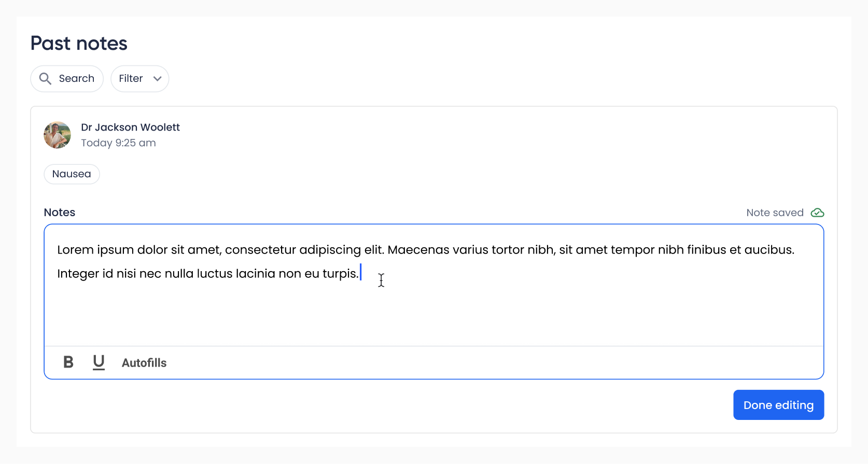
Task: Open the Filter dropdown label
Action: click(131, 79)
